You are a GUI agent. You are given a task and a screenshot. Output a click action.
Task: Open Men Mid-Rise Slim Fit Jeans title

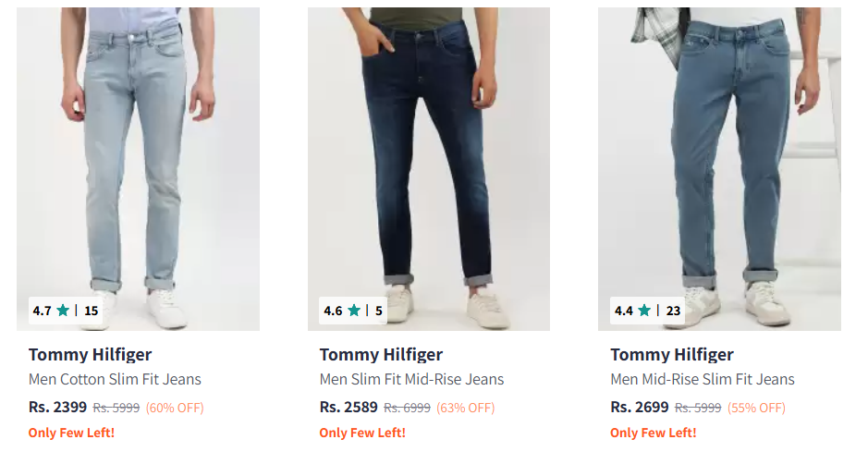[x=702, y=379]
